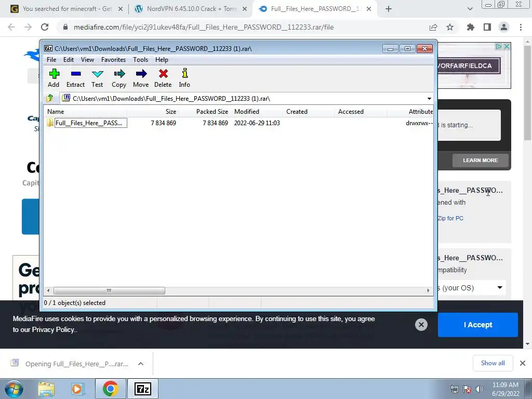Select the Full__Files_Here__PASS... folder
The height and width of the screenshot is (399, 532).
[x=87, y=123]
